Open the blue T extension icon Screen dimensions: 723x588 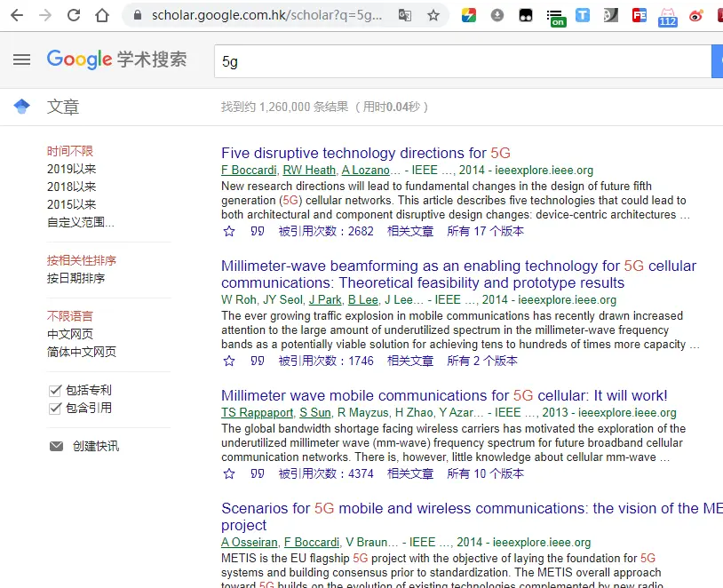(x=583, y=15)
